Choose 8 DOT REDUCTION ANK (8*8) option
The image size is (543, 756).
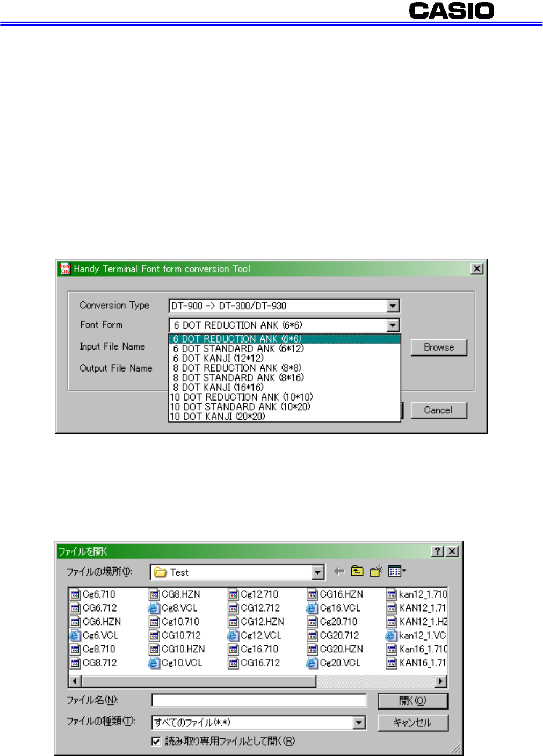click(285, 368)
